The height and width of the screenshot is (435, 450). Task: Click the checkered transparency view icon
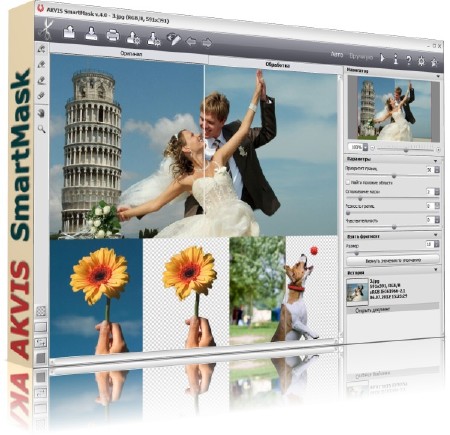pos(41,311)
